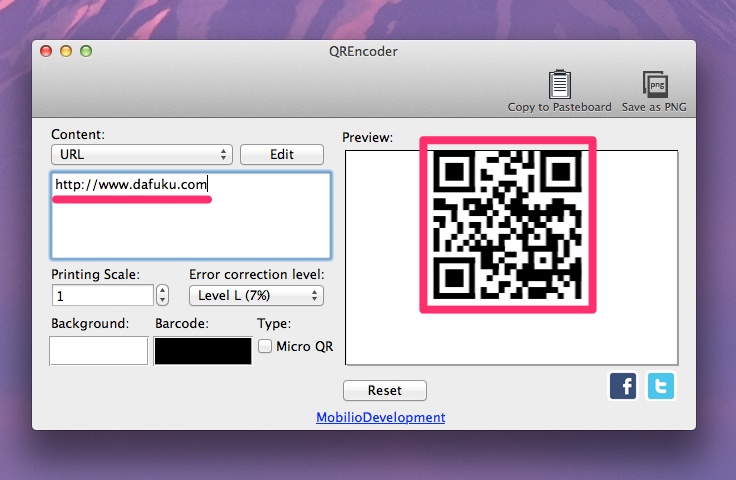Share via the Twitter icon
Image resolution: width=736 pixels, height=480 pixels.
[661, 386]
